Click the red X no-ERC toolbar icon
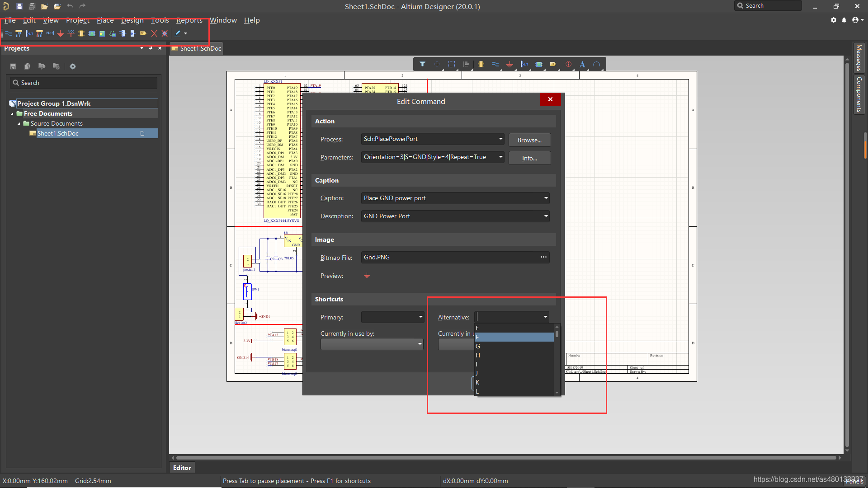The width and height of the screenshot is (868, 488). [x=154, y=33]
